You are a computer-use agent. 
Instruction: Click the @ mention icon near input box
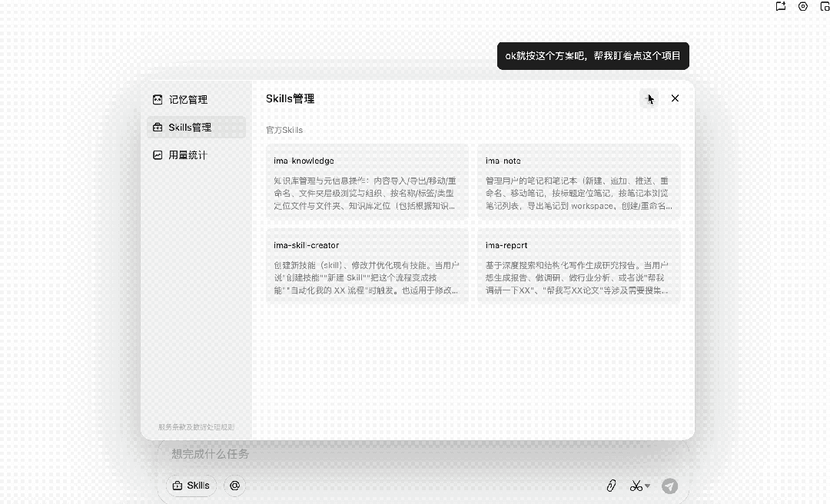coord(234,486)
